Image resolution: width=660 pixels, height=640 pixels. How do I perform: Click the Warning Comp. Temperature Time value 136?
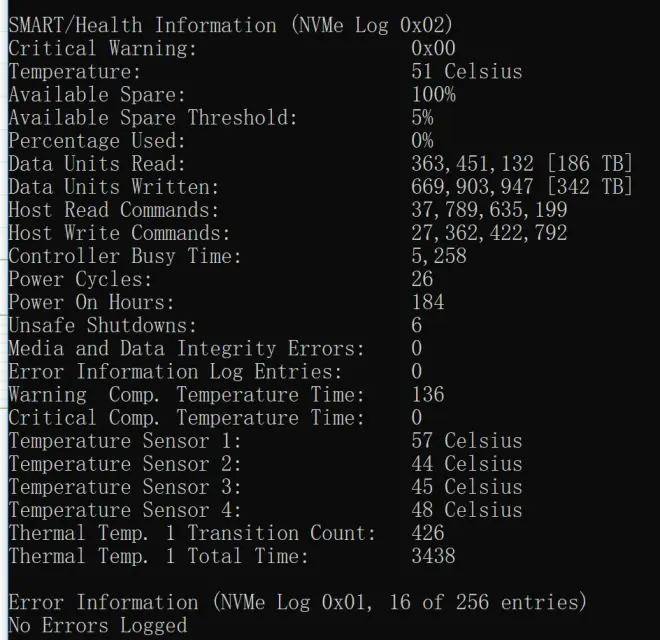pyautogui.click(x=428, y=394)
